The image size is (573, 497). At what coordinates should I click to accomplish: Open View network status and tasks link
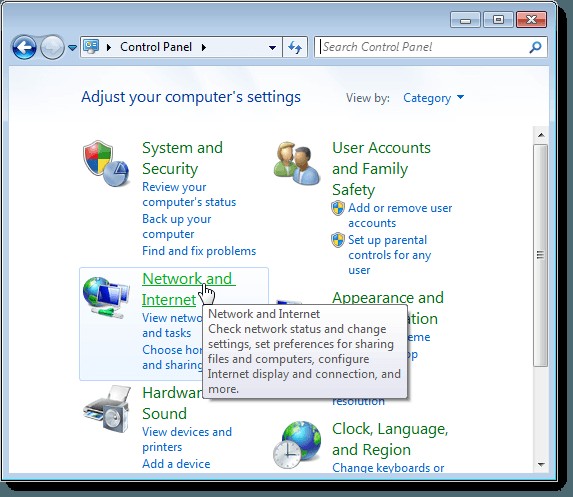tap(172, 325)
